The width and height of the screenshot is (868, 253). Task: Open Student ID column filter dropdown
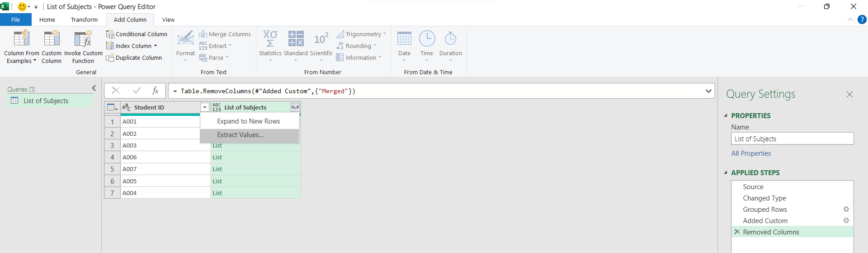205,107
